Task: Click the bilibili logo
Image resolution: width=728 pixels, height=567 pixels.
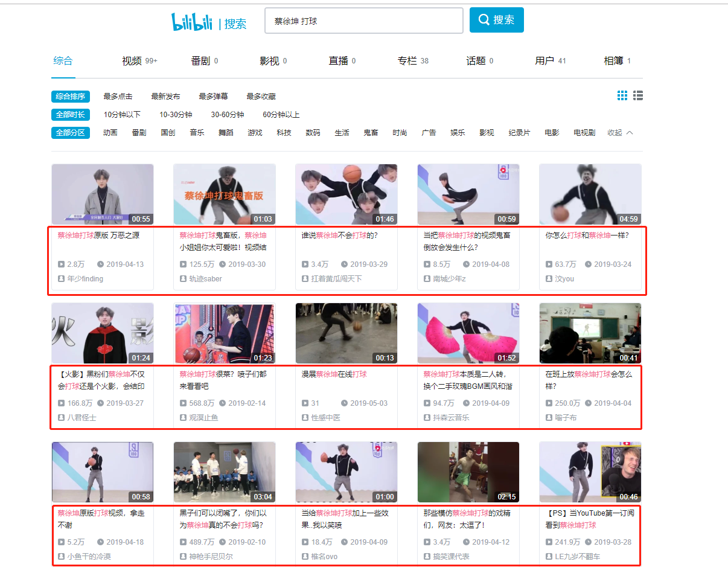Action: click(192, 22)
